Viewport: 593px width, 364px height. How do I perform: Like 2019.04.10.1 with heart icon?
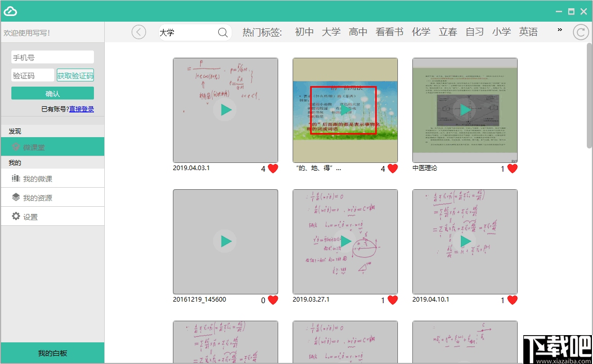tap(512, 300)
